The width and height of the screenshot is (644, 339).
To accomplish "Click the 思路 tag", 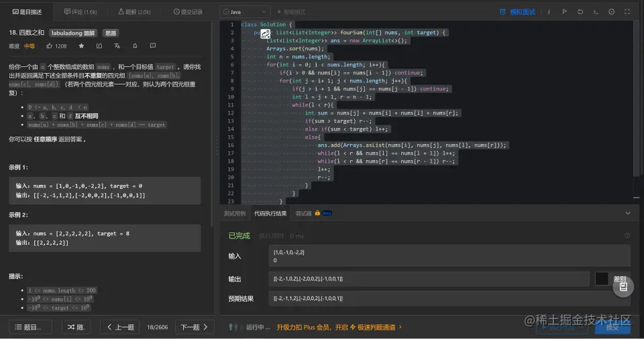I will pyautogui.click(x=111, y=33).
